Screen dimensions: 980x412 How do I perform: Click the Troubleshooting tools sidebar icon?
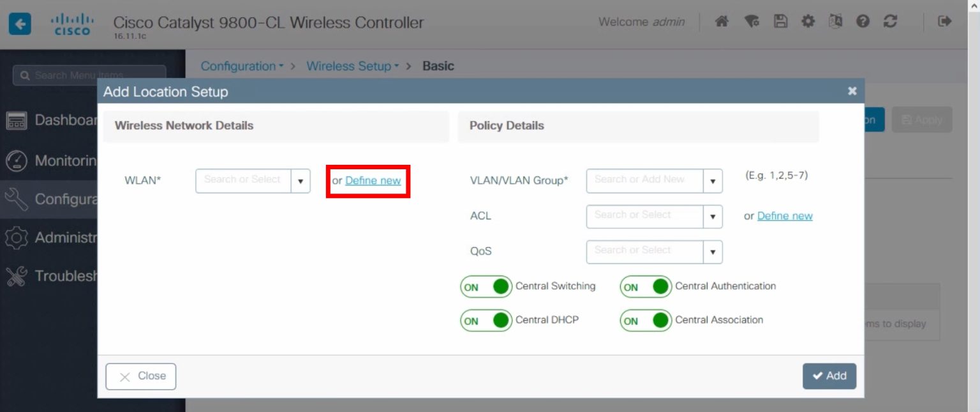[16, 276]
